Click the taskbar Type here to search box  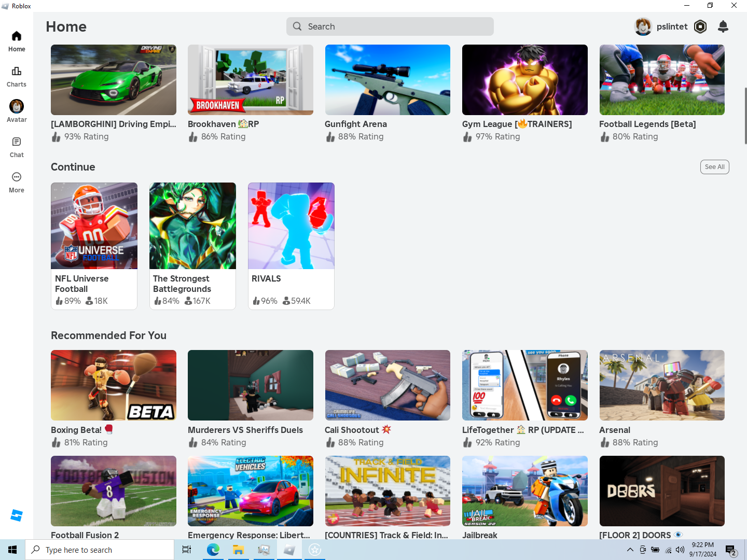[100, 550]
